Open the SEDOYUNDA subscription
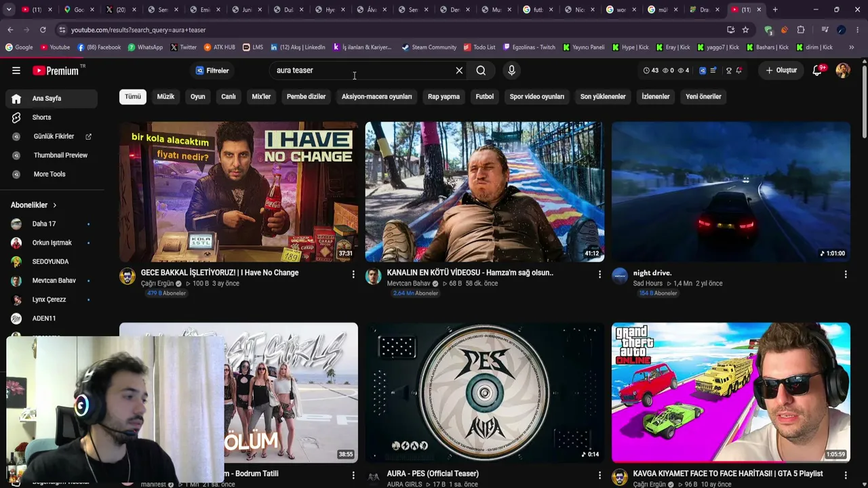868x488 pixels. coord(52,262)
